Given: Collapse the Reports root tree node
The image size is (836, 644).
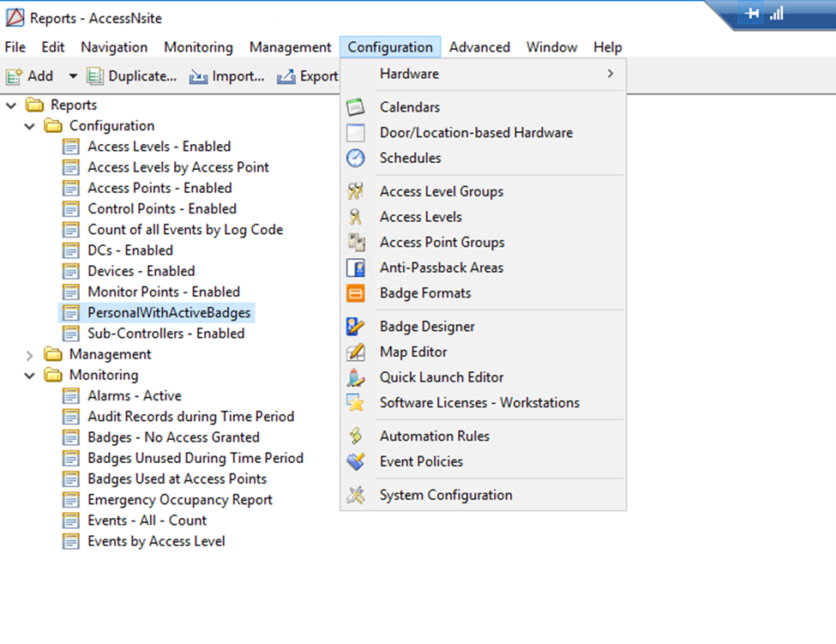Looking at the screenshot, I should (x=11, y=105).
